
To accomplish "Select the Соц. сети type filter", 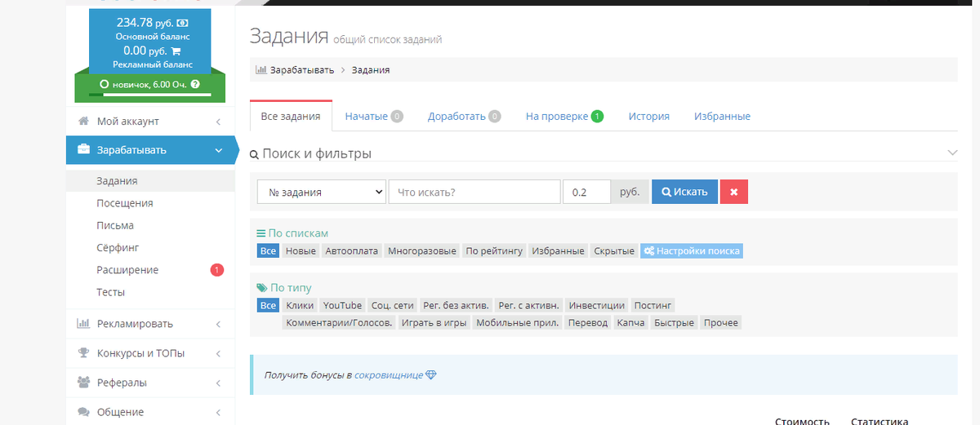I will (x=392, y=306).
